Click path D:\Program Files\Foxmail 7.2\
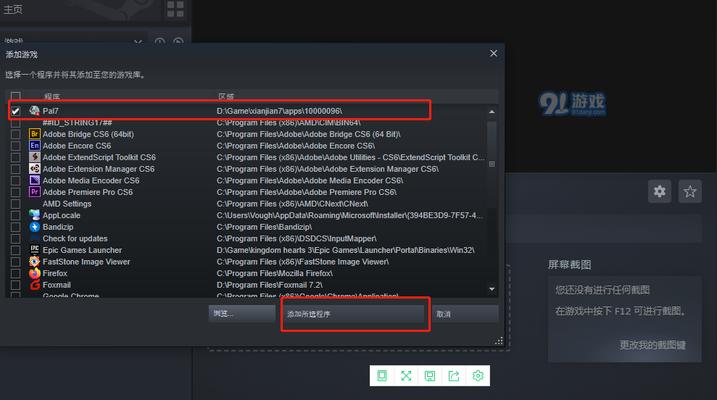717x400 pixels. tap(269, 285)
